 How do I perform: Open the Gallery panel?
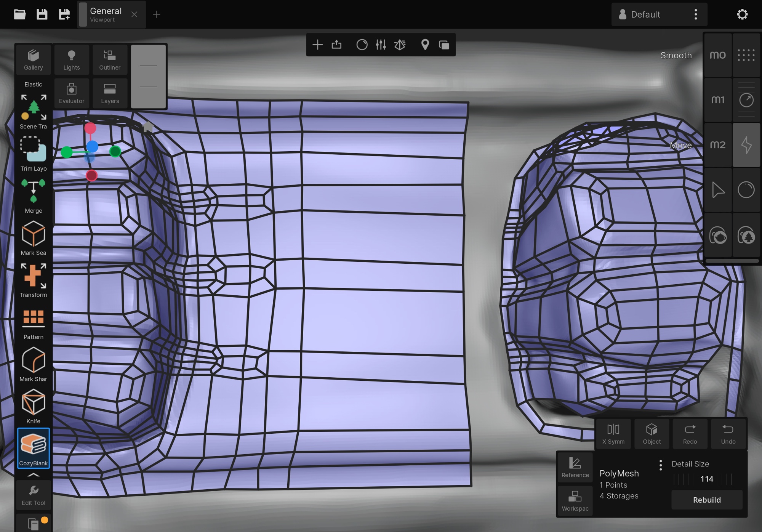click(33, 60)
